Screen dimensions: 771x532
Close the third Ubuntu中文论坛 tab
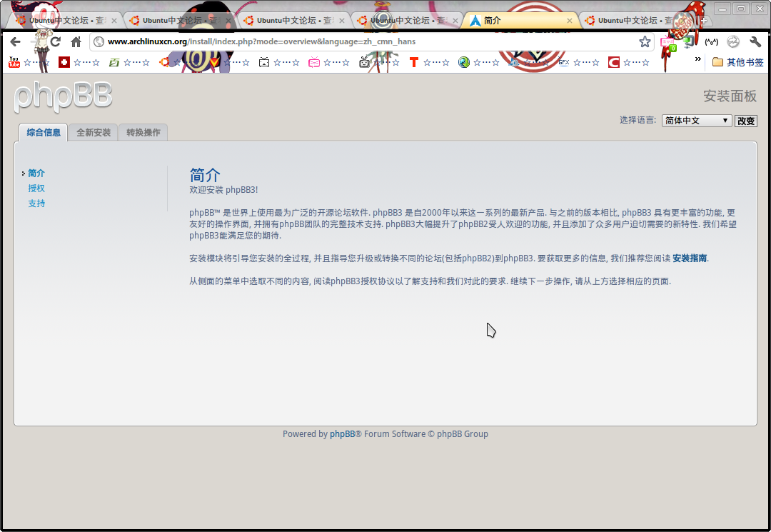(x=342, y=21)
